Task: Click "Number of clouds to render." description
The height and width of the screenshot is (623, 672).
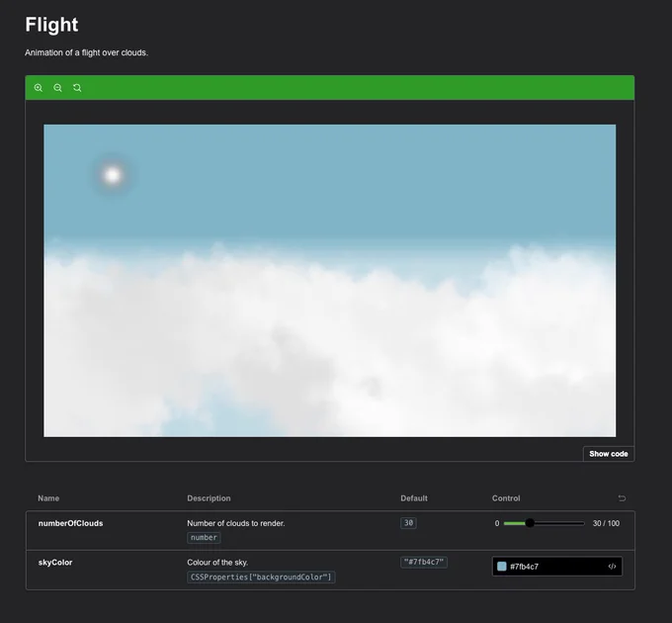Action: pos(236,523)
